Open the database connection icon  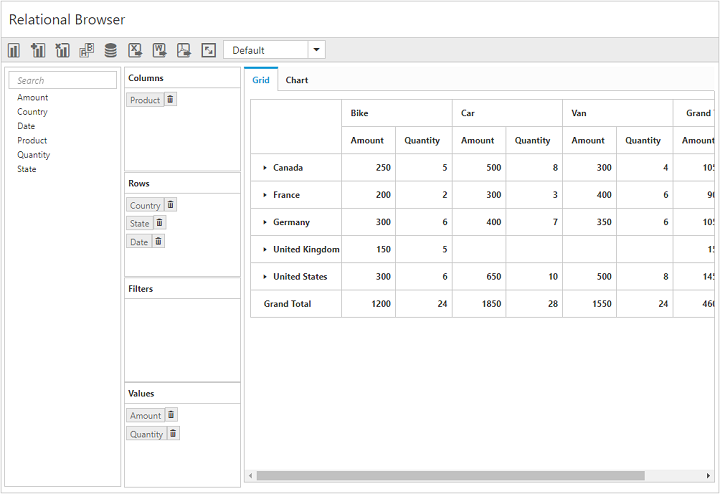click(x=110, y=50)
